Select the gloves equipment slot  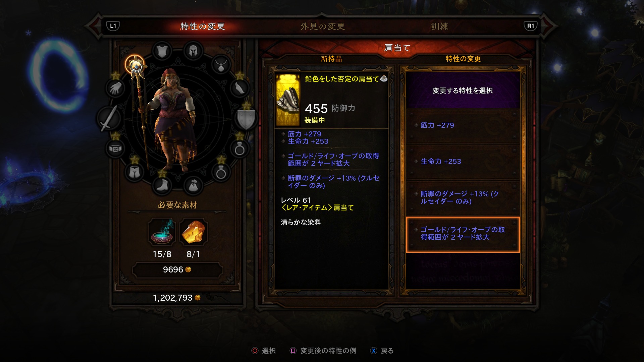click(x=115, y=88)
